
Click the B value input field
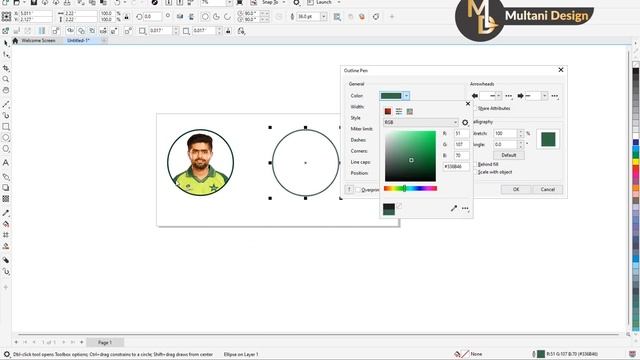pos(462,156)
